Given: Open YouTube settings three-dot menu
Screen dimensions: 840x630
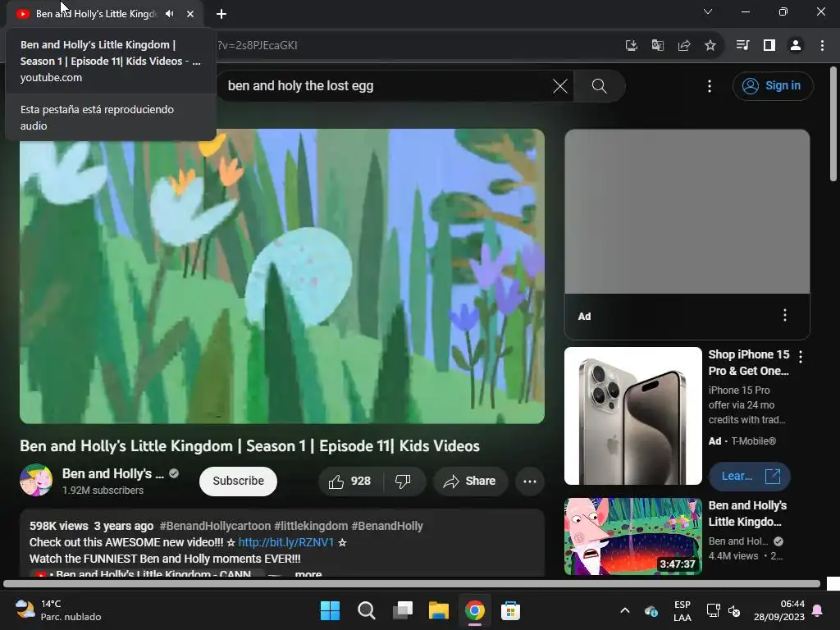Looking at the screenshot, I should 710,85.
